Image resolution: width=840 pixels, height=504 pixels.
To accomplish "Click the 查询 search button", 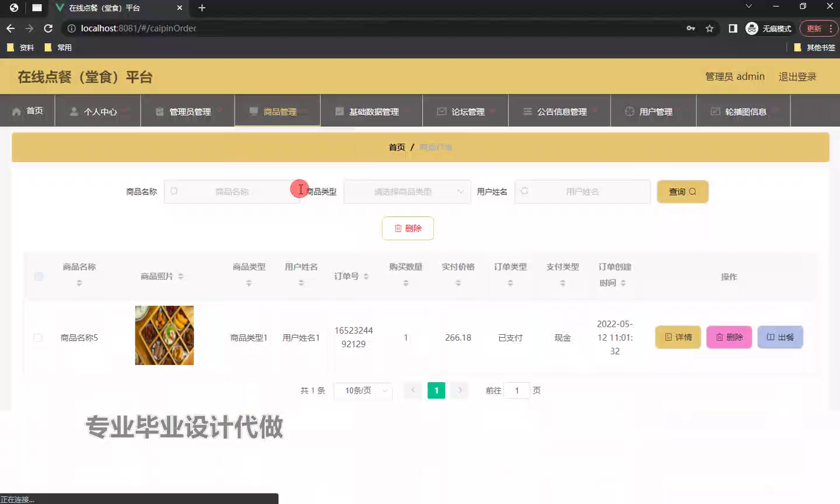I will click(x=682, y=191).
